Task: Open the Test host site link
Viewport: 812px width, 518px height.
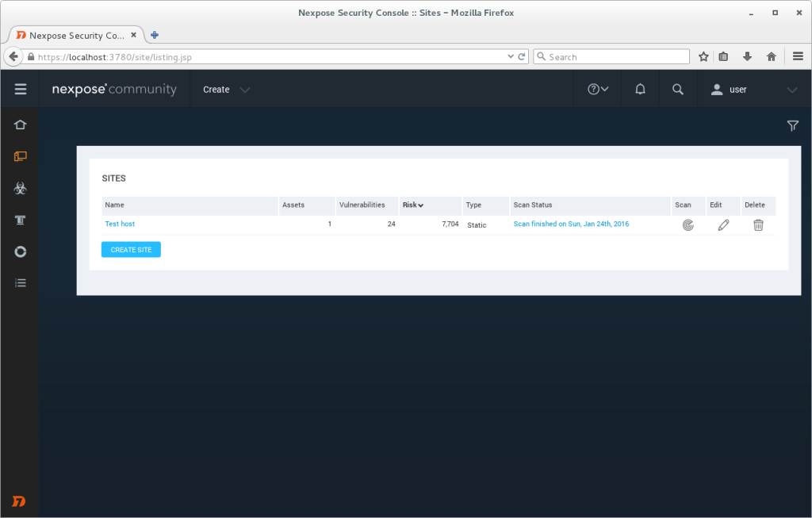Action: click(120, 224)
